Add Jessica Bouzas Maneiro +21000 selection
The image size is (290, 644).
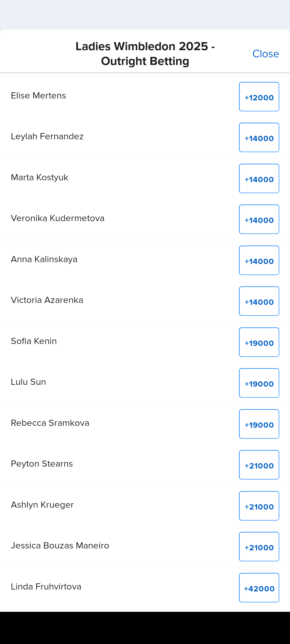(x=259, y=547)
